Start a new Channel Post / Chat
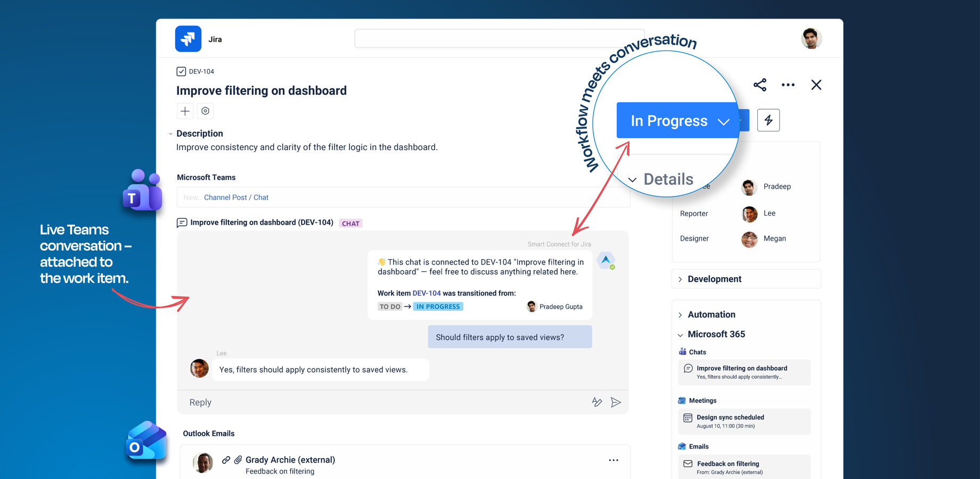Viewport: 980px width, 479px height. pyautogui.click(x=236, y=197)
